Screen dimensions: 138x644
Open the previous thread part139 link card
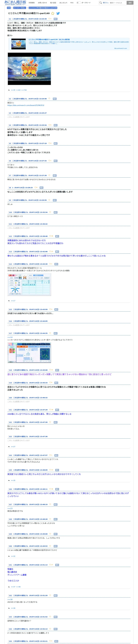69,44
